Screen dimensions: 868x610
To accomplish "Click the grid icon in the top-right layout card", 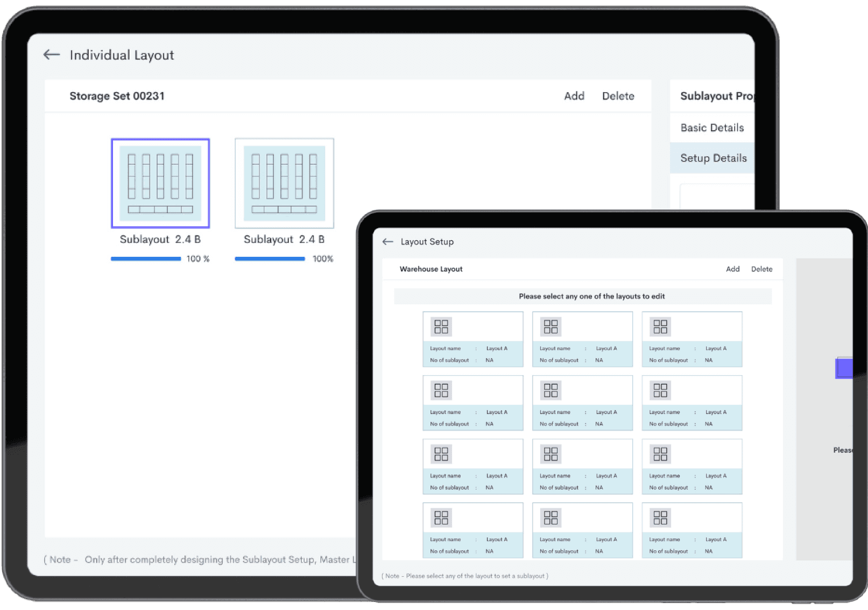I will pyautogui.click(x=660, y=327).
